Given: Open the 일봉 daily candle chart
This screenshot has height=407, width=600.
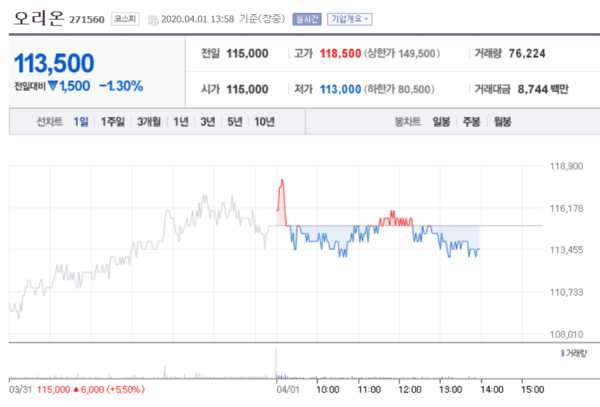Looking at the screenshot, I should pos(441,122).
